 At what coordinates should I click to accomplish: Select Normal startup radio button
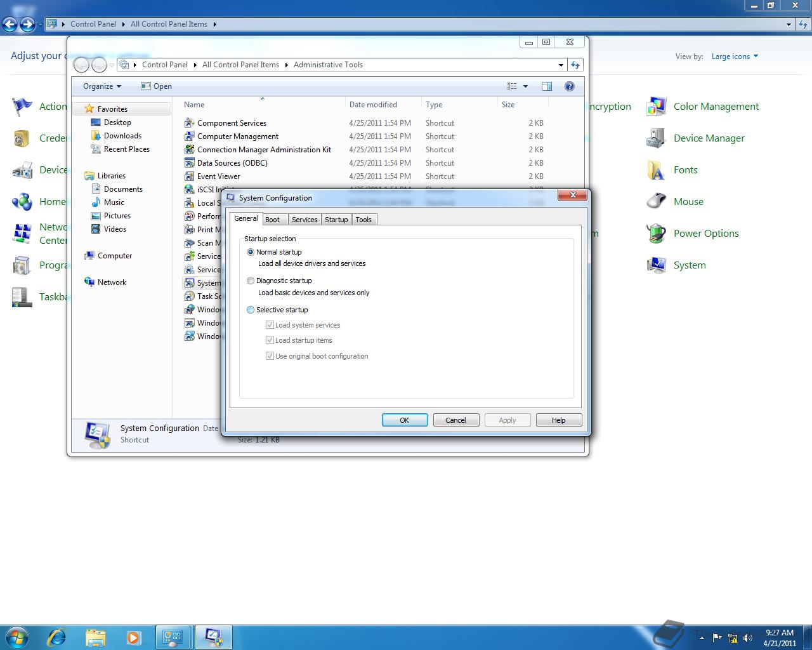[251, 252]
